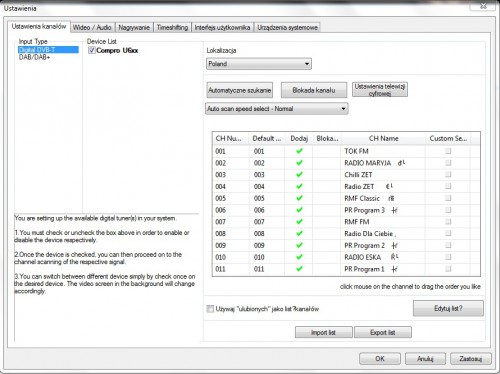Select the Ustawienia kanałów tab
Screen dimensions: 500x374
tap(39, 26)
